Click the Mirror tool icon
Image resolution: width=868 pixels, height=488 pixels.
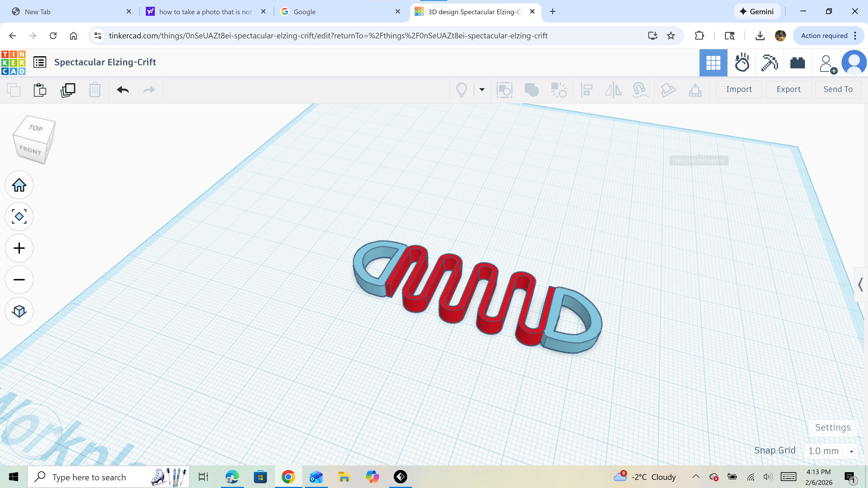613,90
